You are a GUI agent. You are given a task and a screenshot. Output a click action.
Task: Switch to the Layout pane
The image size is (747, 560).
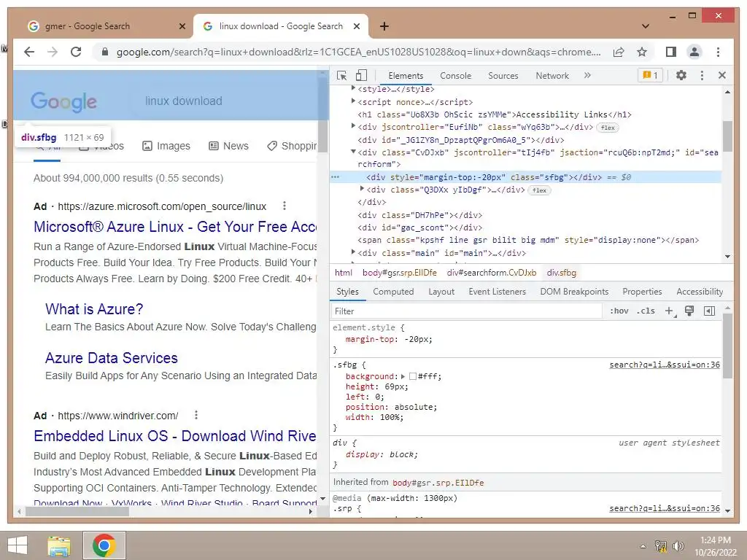pyautogui.click(x=441, y=292)
